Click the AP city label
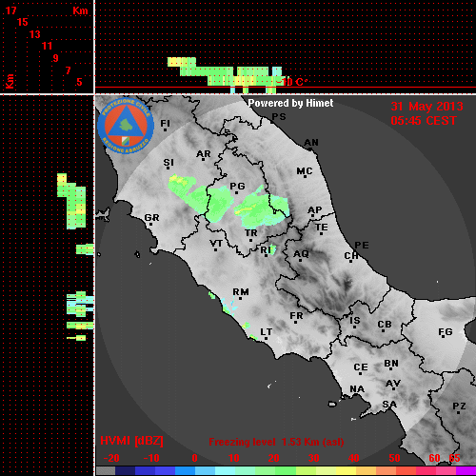Screen dimensions: 476x476 [315, 210]
